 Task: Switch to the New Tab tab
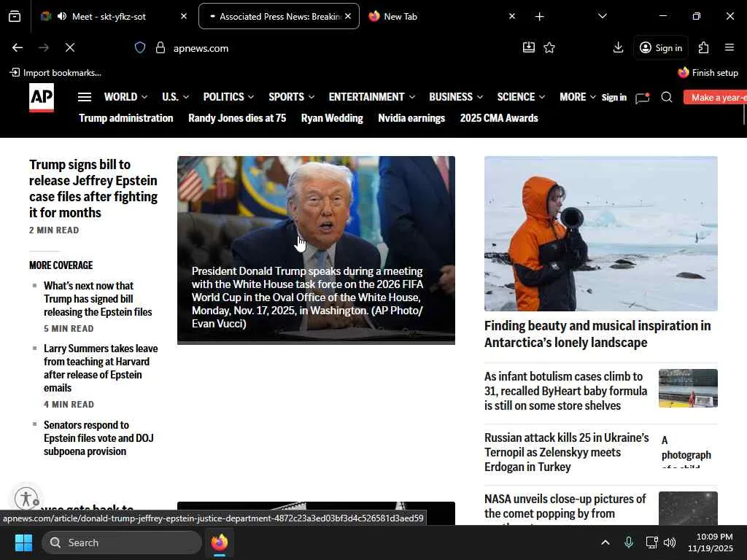(x=441, y=16)
